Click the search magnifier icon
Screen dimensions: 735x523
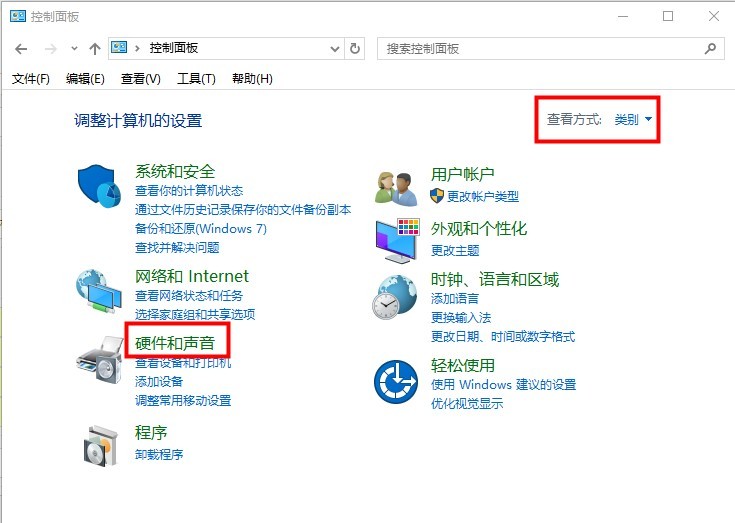(x=710, y=48)
